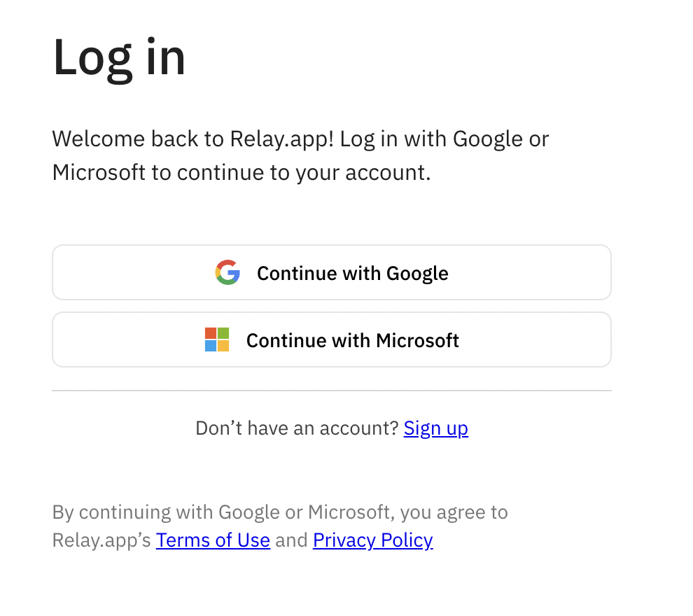
Task: Open the Privacy Policy link
Action: (372, 540)
